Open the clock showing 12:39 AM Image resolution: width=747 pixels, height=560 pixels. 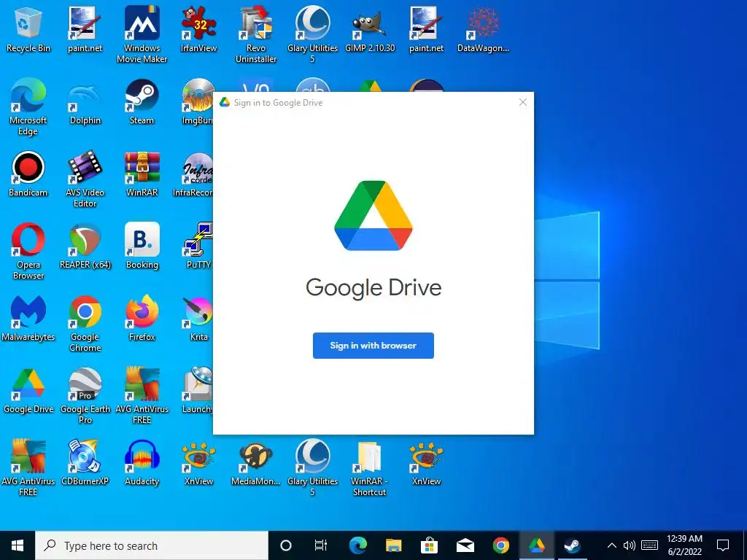click(684, 545)
